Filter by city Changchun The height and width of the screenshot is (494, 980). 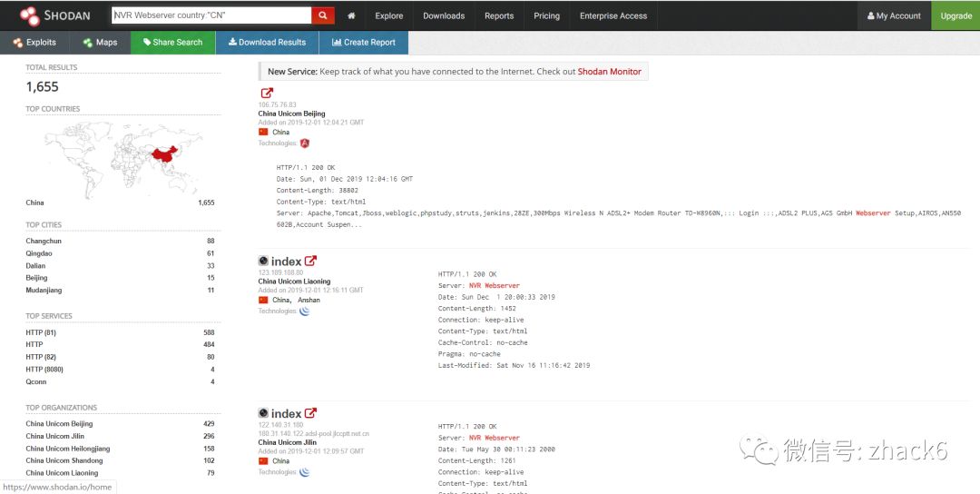point(44,241)
